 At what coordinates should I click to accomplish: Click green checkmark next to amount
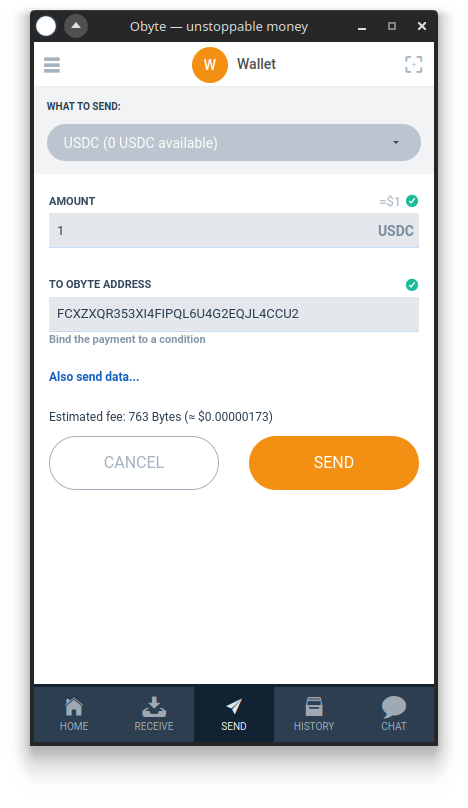412,201
